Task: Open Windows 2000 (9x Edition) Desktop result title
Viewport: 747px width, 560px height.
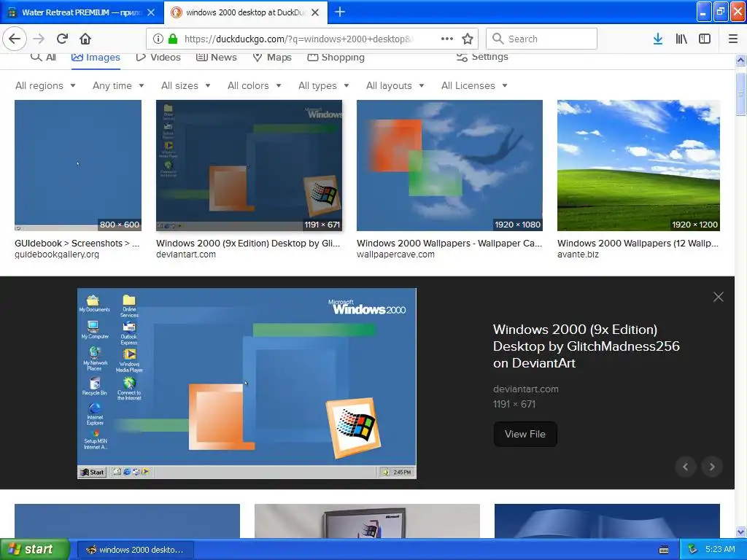Action: coord(248,244)
